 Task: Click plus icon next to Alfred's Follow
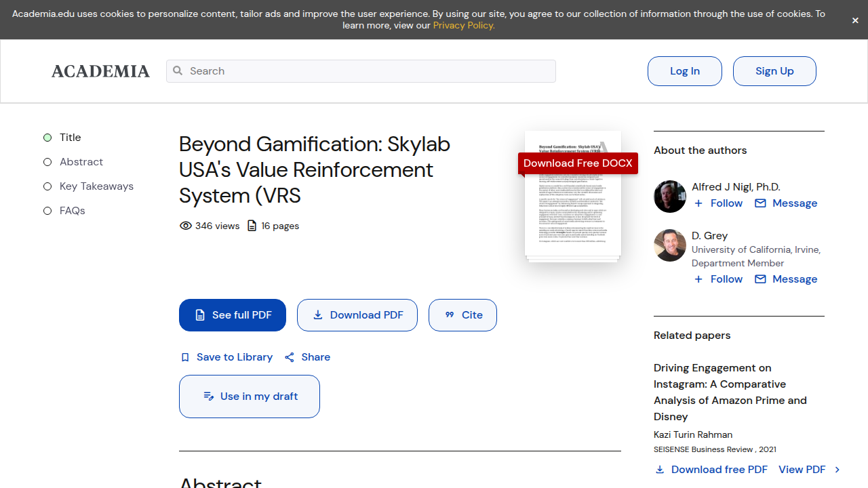coord(698,203)
